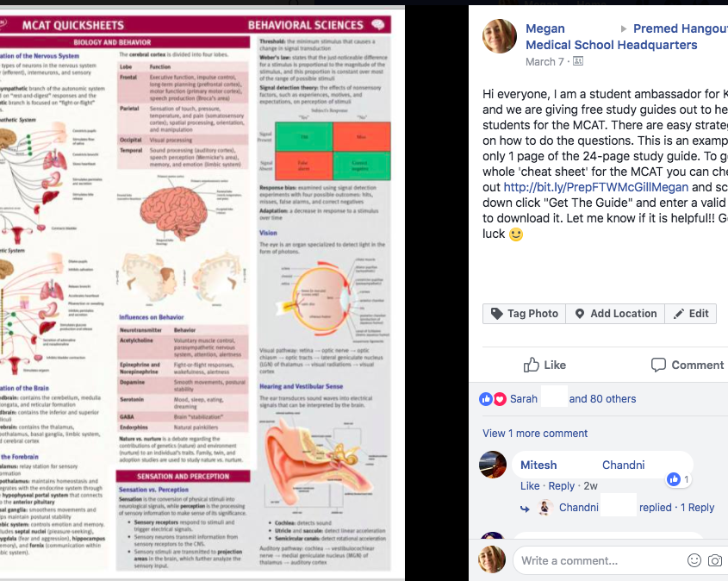Click Add Location button
Image resolution: width=728 pixels, height=581 pixels.
pyautogui.click(x=615, y=314)
